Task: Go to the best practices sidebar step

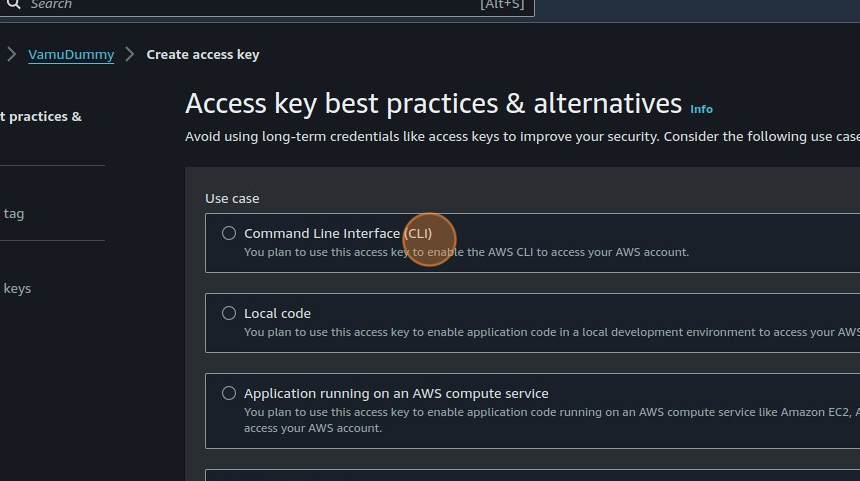Action: (x=42, y=117)
